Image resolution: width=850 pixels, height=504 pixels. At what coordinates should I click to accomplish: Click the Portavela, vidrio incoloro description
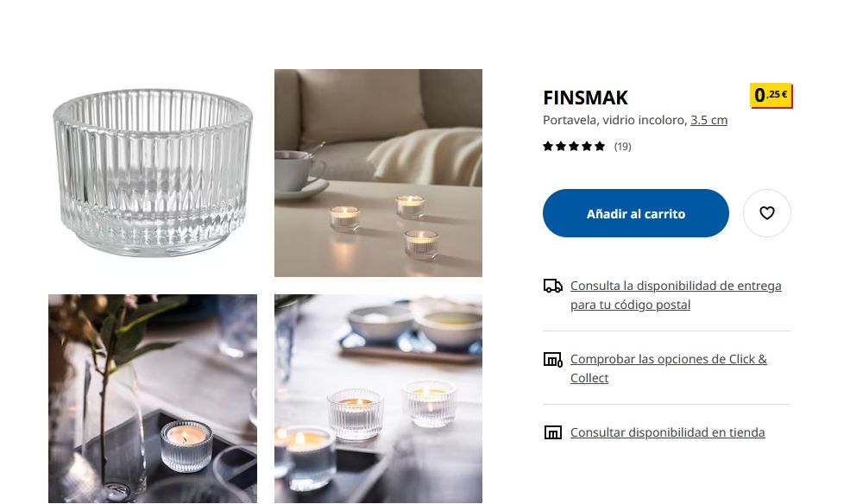tap(615, 120)
